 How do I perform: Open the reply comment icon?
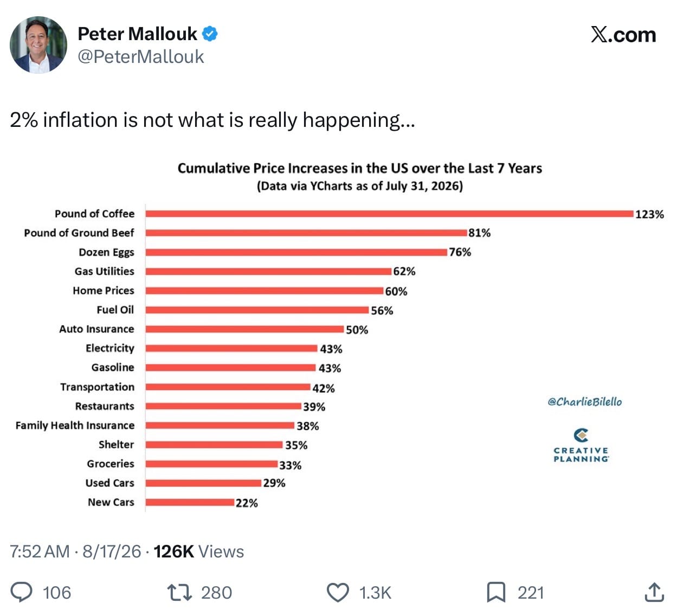coord(22,592)
